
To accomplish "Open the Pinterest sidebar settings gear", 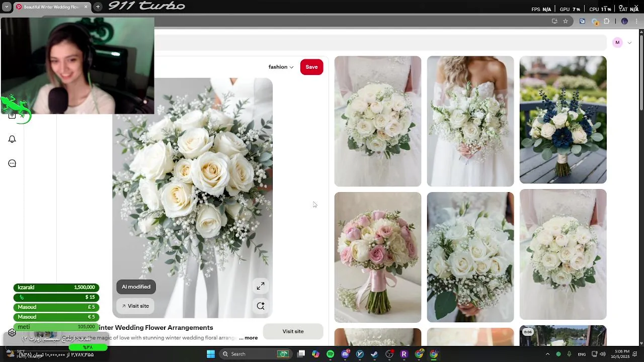I will 12,332.
